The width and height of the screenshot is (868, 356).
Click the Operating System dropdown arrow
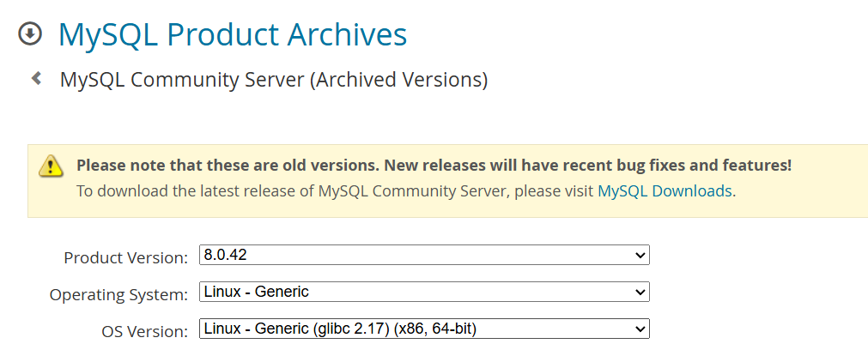pos(639,293)
